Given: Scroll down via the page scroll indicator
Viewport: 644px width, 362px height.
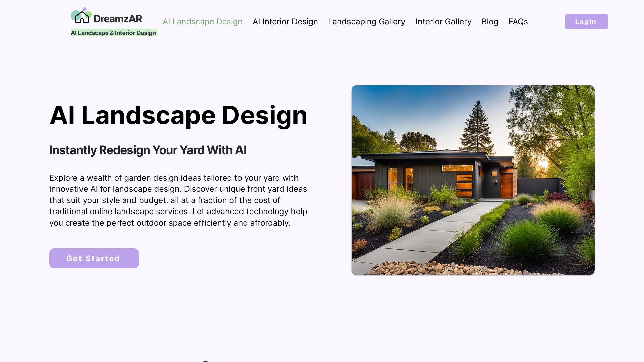Looking at the screenshot, I should (x=206, y=361).
